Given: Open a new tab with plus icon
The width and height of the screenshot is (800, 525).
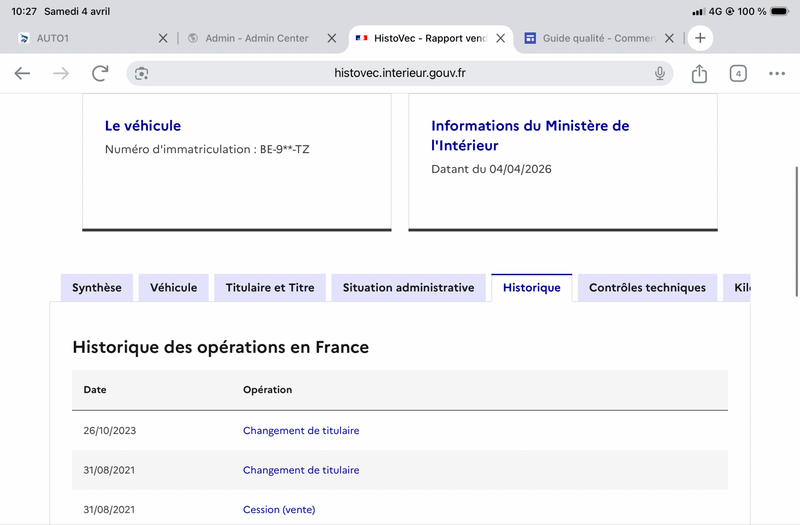Looking at the screenshot, I should (x=701, y=38).
